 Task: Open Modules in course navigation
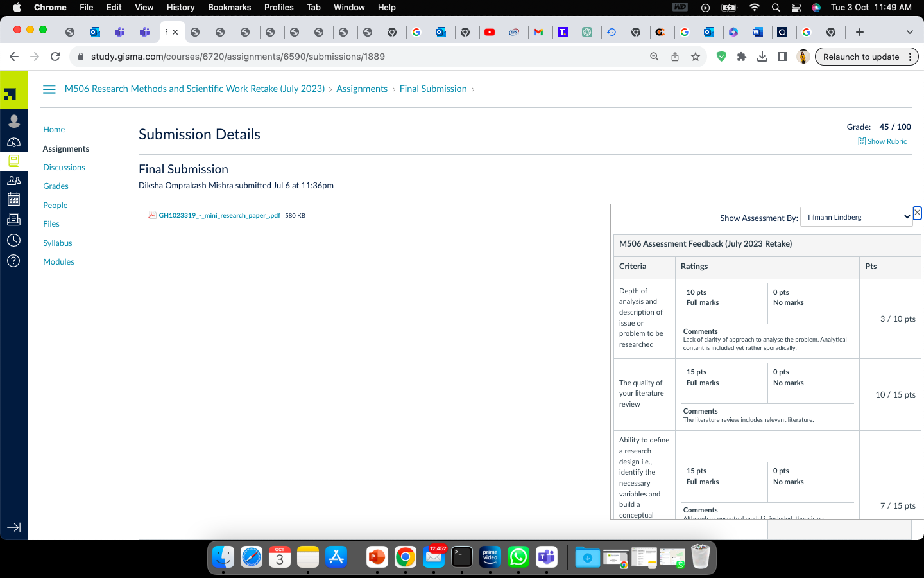pyautogui.click(x=58, y=262)
